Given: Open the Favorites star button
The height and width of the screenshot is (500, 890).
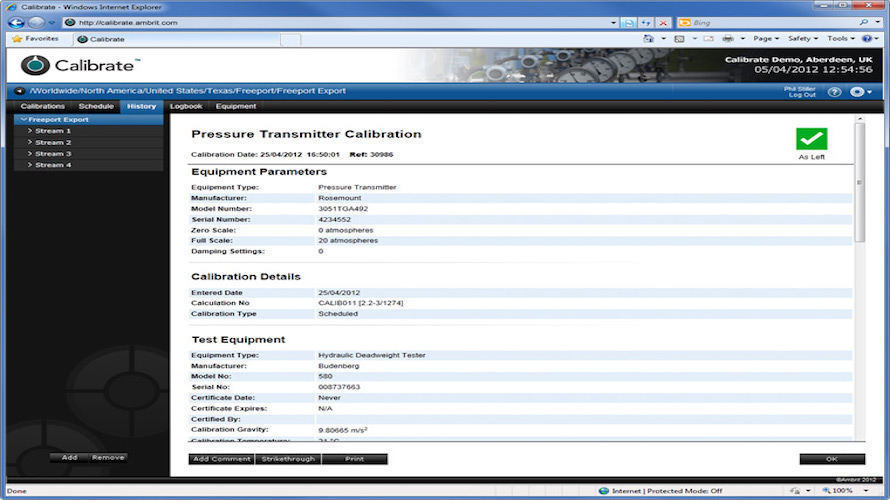Looking at the screenshot, I should [35, 39].
